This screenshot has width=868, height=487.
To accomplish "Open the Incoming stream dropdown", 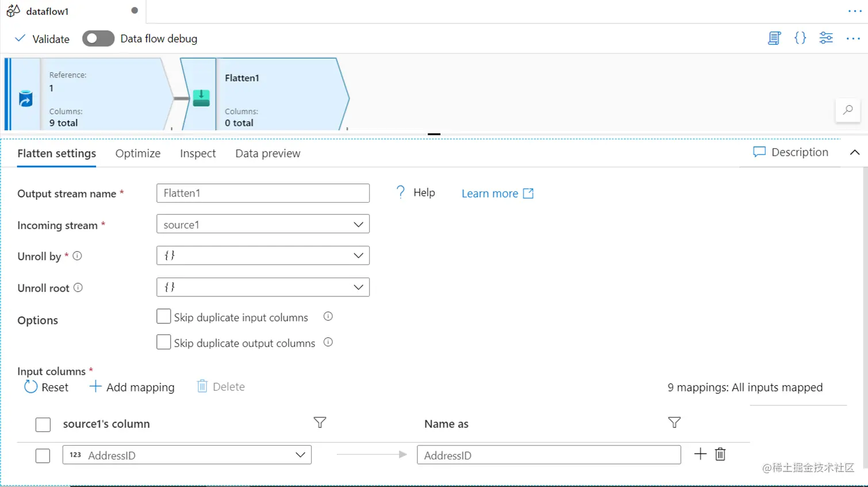I will (x=263, y=224).
